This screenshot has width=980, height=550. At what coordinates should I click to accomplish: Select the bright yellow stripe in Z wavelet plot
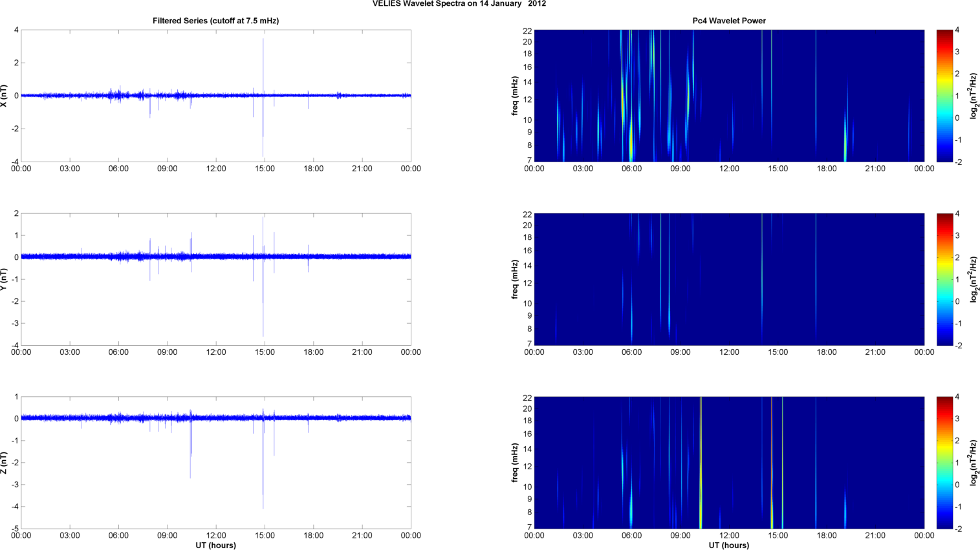click(x=701, y=463)
